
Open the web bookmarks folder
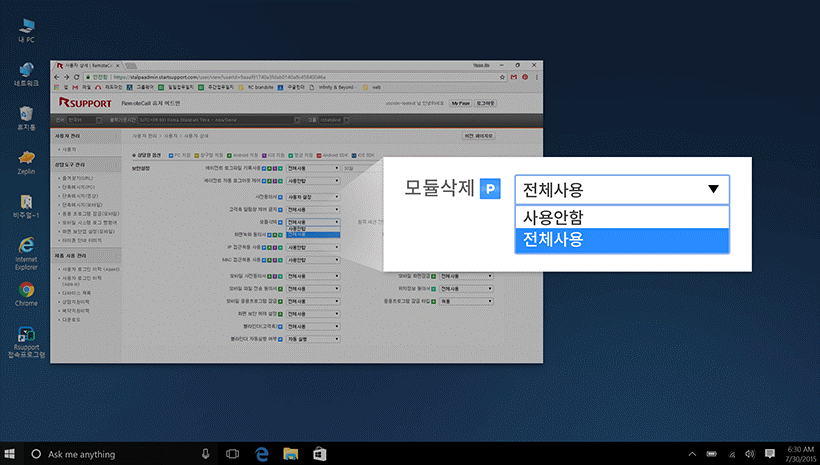click(372, 87)
